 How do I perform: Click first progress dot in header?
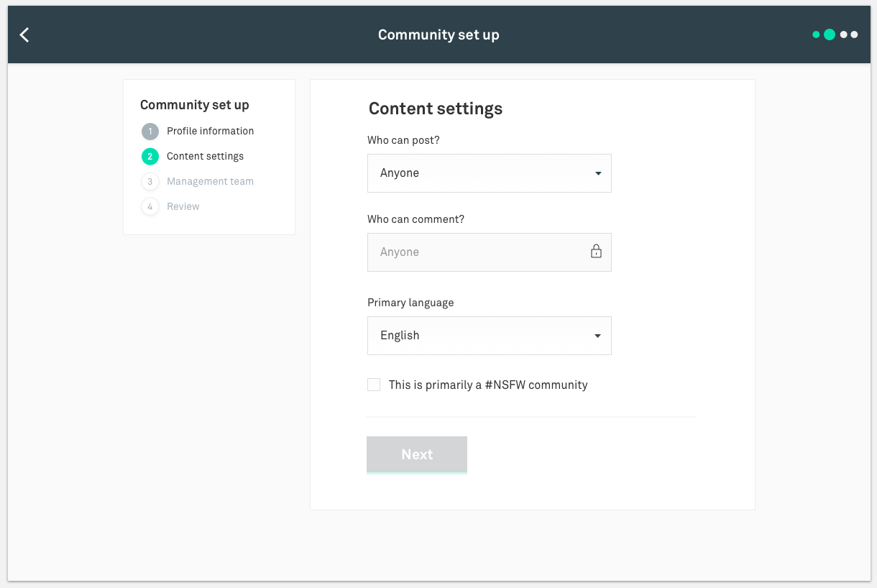click(x=816, y=35)
